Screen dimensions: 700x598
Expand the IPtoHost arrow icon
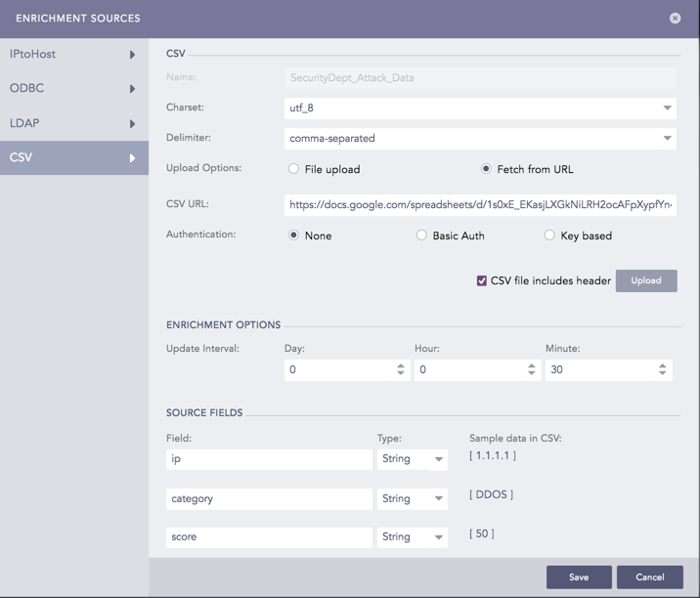pyautogui.click(x=132, y=55)
